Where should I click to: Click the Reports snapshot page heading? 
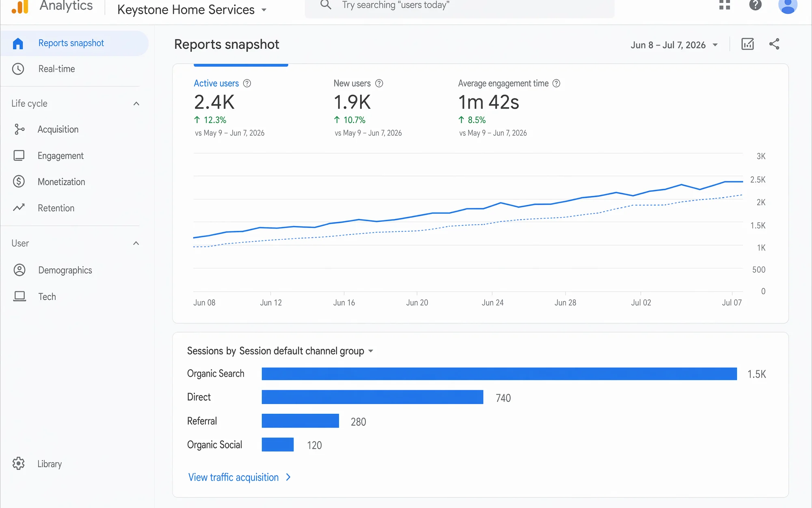coord(227,44)
